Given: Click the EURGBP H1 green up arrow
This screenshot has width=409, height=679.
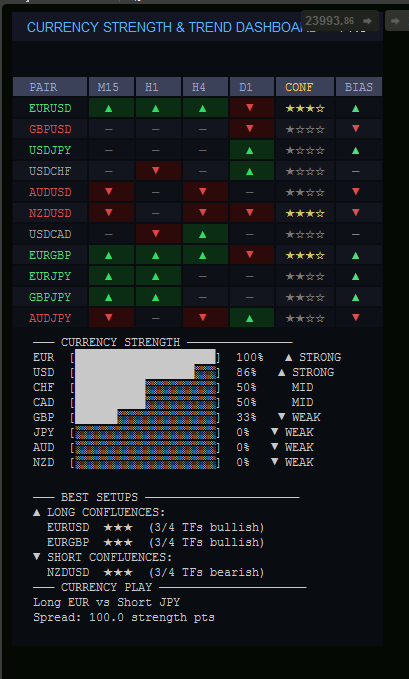Looking at the screenshot, I should tap(156, 255).
